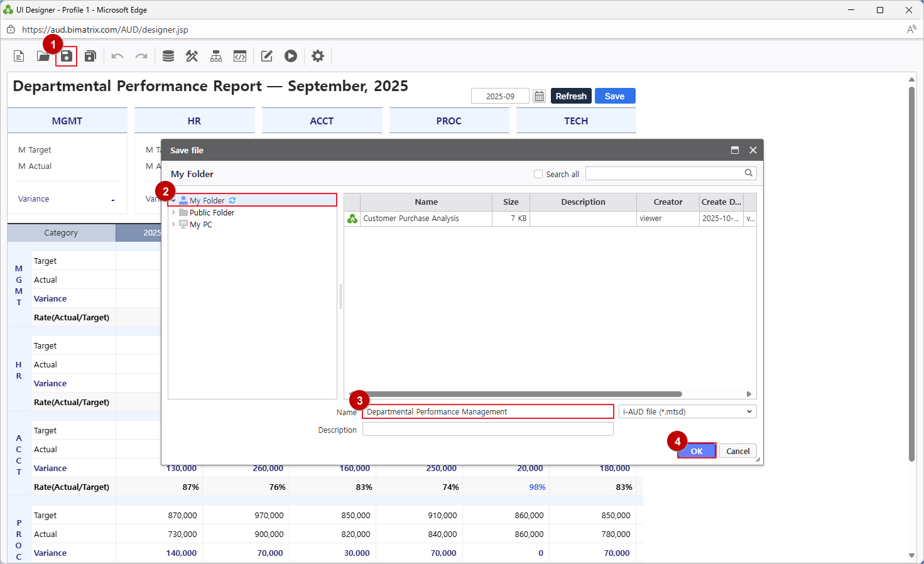Select Customer Purchase Analysis file row
924x564 pixels.
(411, 219)
